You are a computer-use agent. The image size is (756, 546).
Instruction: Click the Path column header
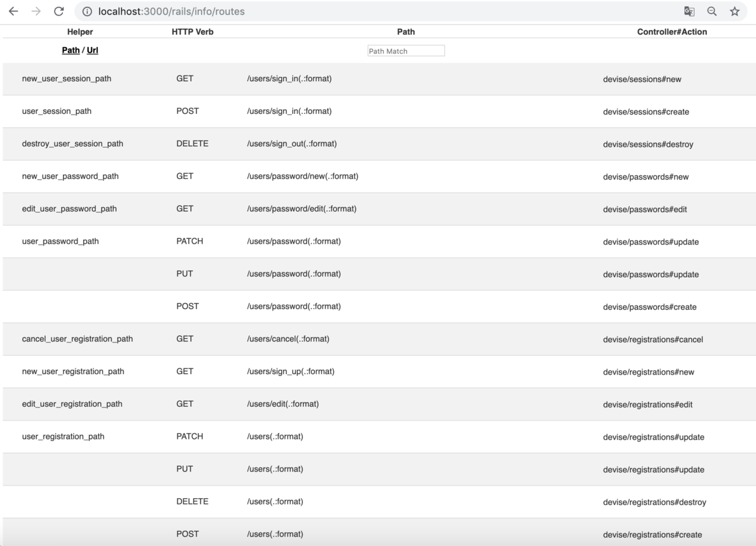406,31
